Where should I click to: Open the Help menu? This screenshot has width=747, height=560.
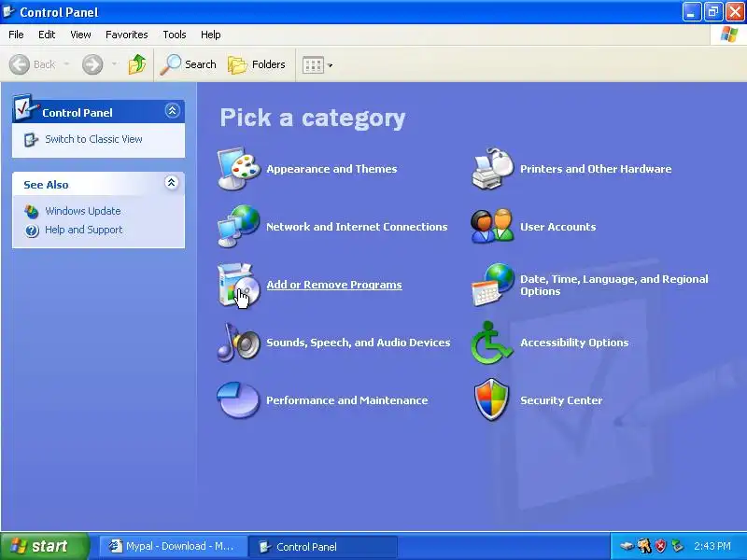211,35
